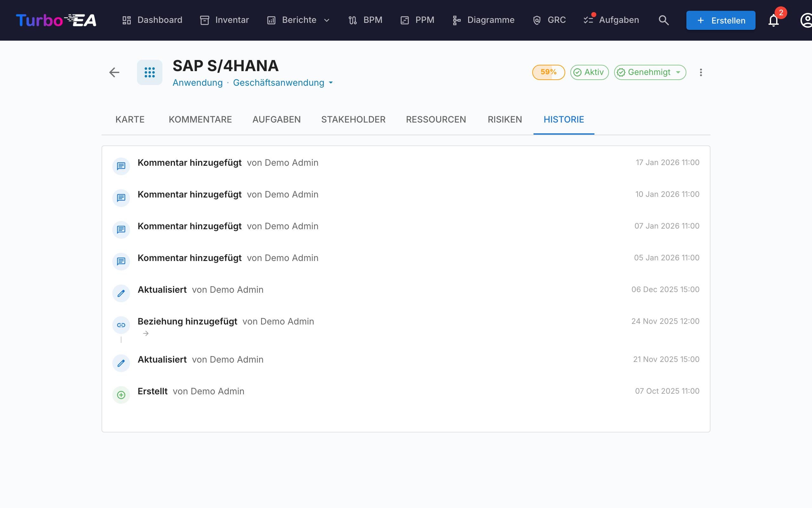
Task: Click the timestamp 17 Jan 2026 11:00
Action: (x=667, y=163)
